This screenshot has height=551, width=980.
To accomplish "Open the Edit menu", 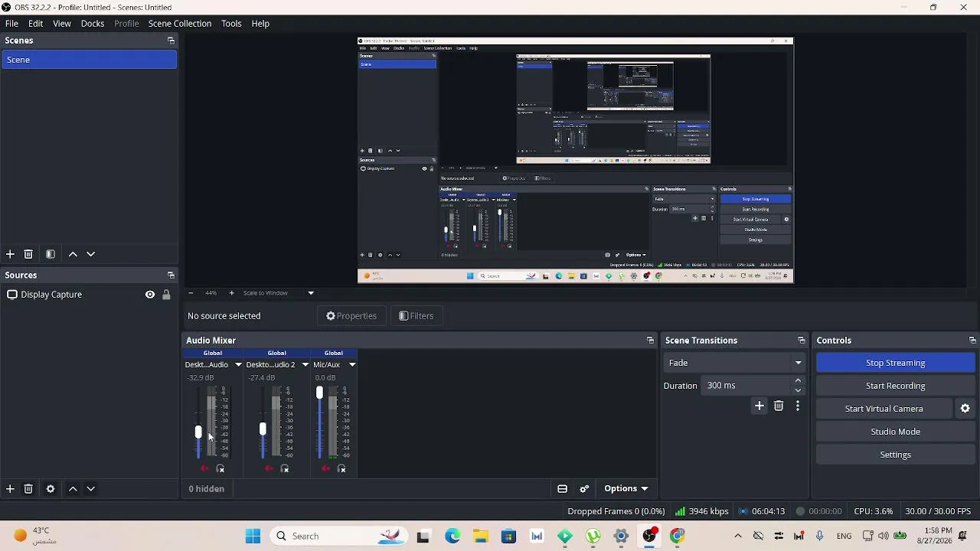I will (35, 24).
